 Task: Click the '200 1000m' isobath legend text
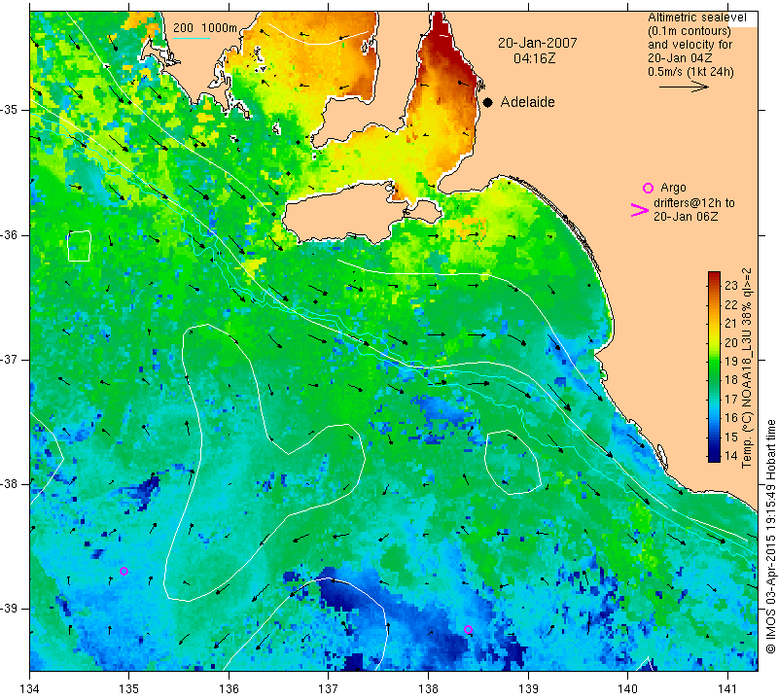(205, 28)
